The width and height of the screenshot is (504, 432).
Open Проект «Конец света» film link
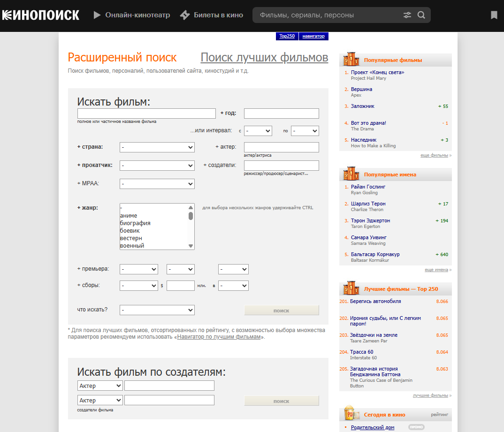click(377, 72)
